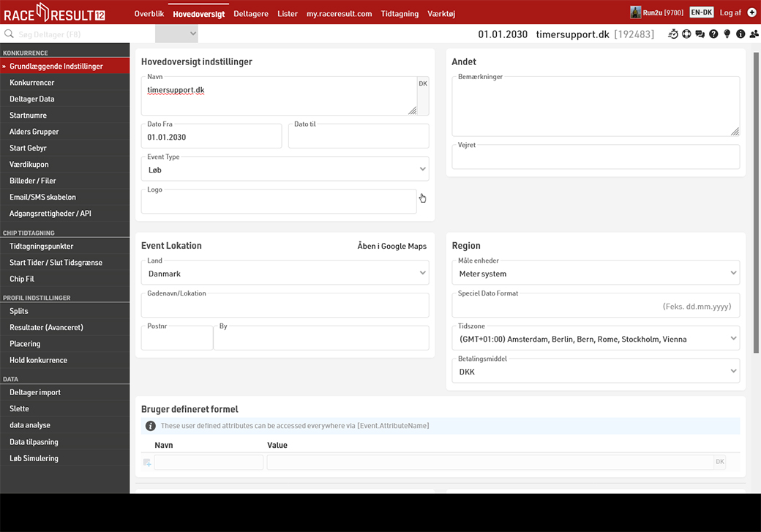Screen dimensions: 761x532
Task: Open the users group icon
Action: 754,34
